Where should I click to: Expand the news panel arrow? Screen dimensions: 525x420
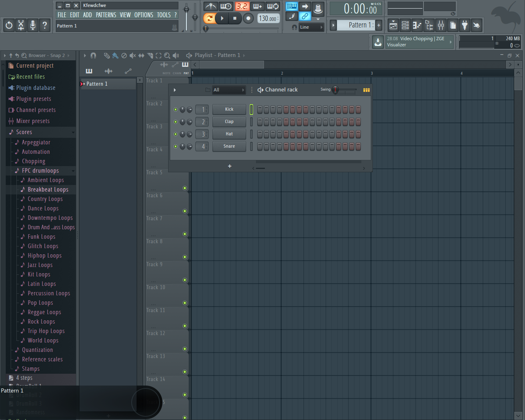(x=451, y=42)
